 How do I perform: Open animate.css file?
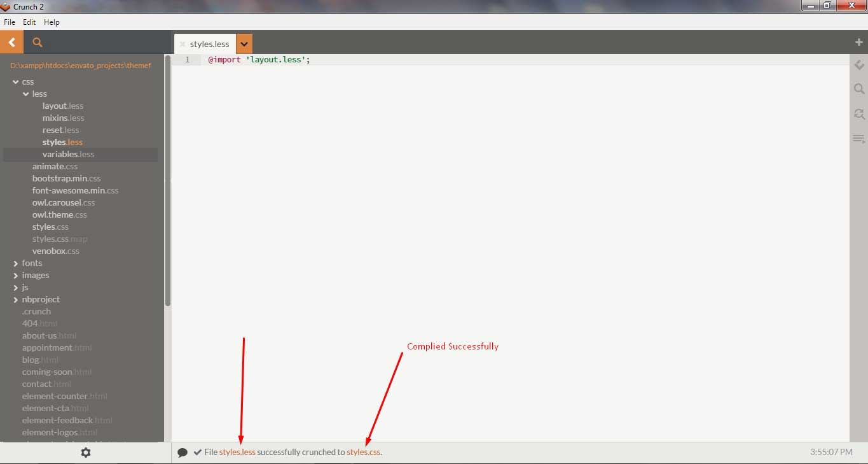pos(55,166)
